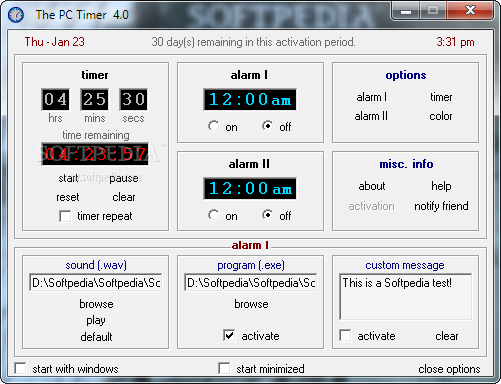Minimize the PC Timer window
This screenshot has height=384, width=501.
pyautogui.click(x=406, y=11)
